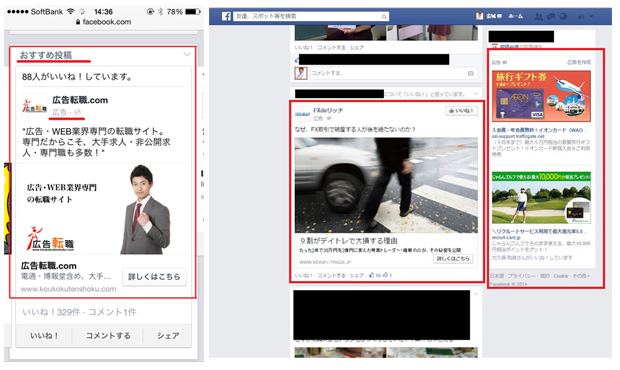This screenshot has width=620, height=370.
Task: Click the いいね！ page-like button on FXdeリッチ
Action: coord(461,111)
